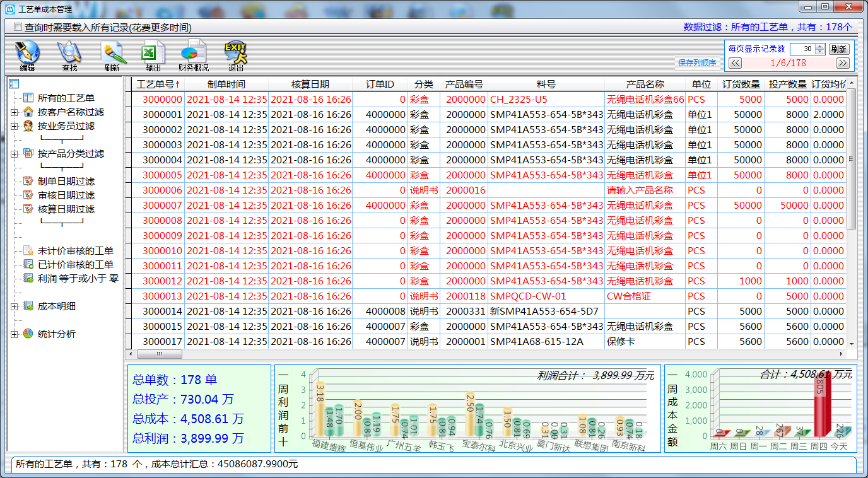Toggle 查询时需要载入所有记录 checkbox

tap(18, 27)
